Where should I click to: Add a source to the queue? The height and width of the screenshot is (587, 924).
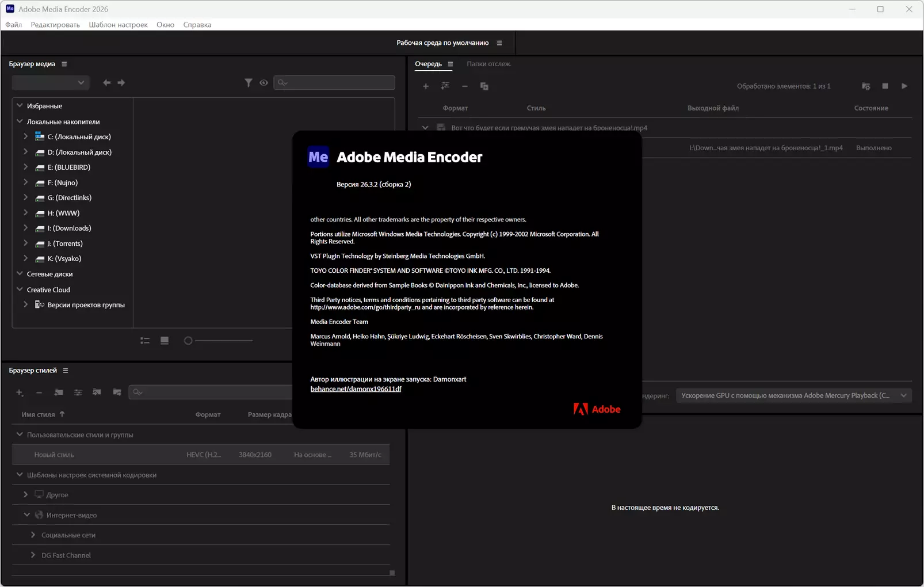coord(426,86)
